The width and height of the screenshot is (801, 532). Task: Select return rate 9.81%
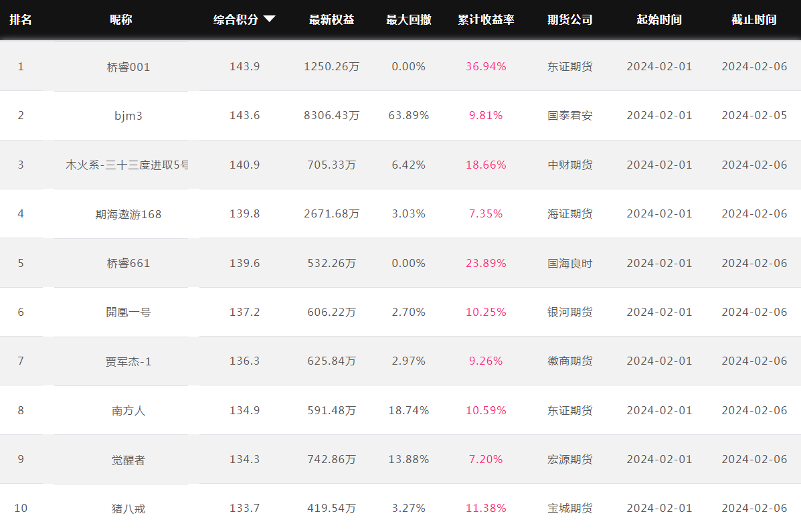click(486, 116)
